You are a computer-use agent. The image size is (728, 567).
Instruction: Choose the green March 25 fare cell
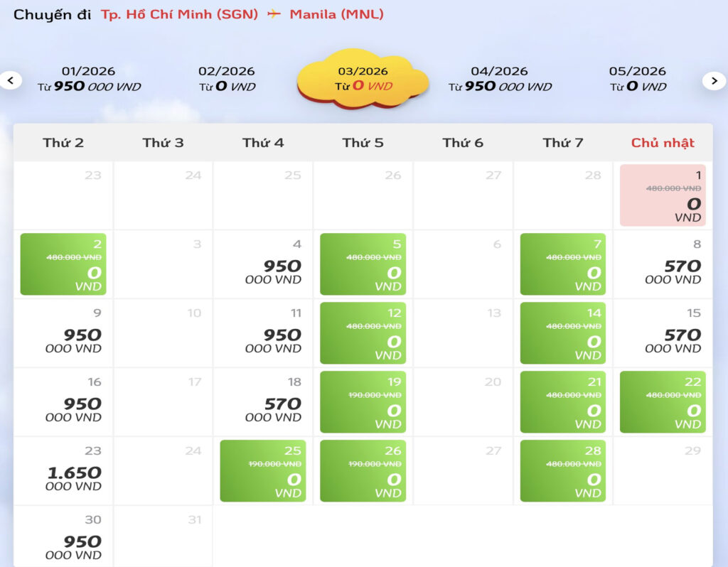coord(263,471)
